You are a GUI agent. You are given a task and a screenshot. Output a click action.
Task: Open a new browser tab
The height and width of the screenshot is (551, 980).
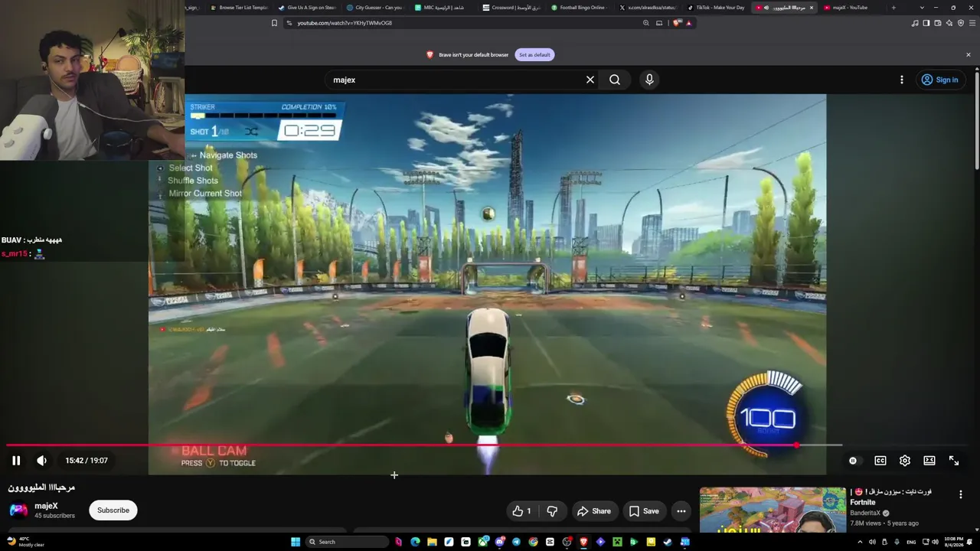[893, 8]
